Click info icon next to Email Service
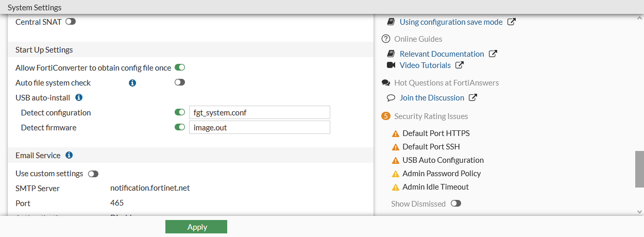 coord(69,155)
